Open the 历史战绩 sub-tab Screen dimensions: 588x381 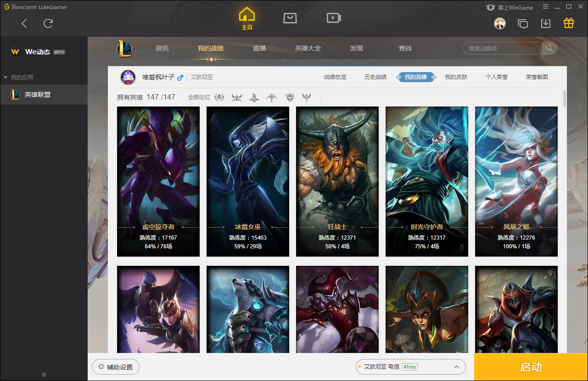pos(375,77)
